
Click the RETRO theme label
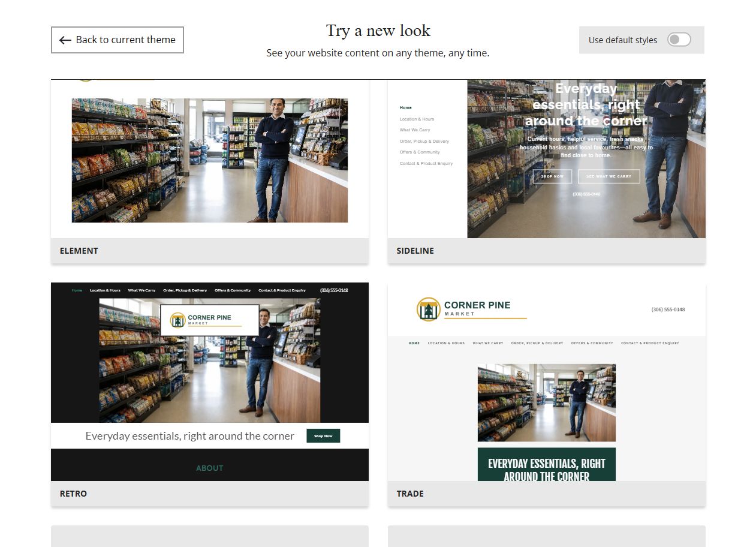[x=74, y=494]
